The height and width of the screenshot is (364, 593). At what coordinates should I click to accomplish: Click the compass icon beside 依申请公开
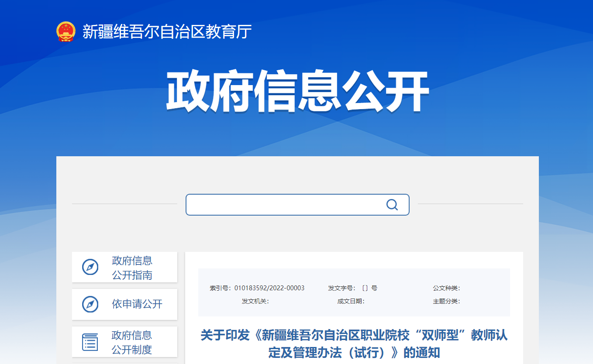point(90,304)
